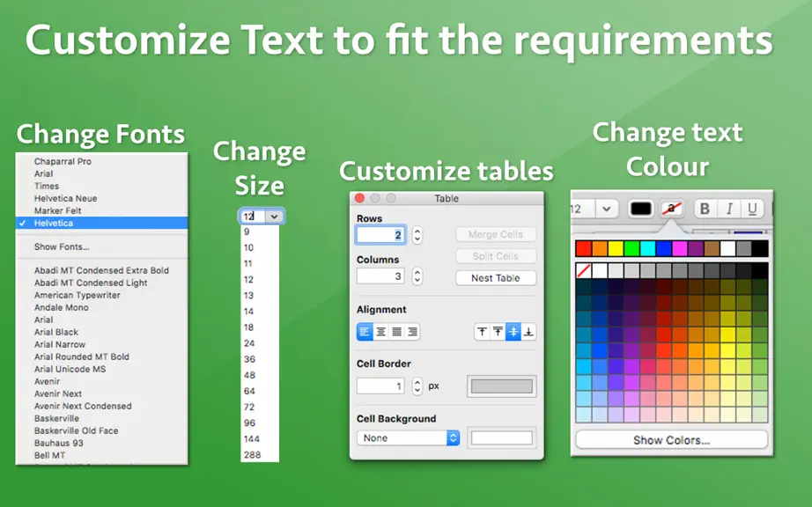Click the Nest Table button

tap(496, 278)
